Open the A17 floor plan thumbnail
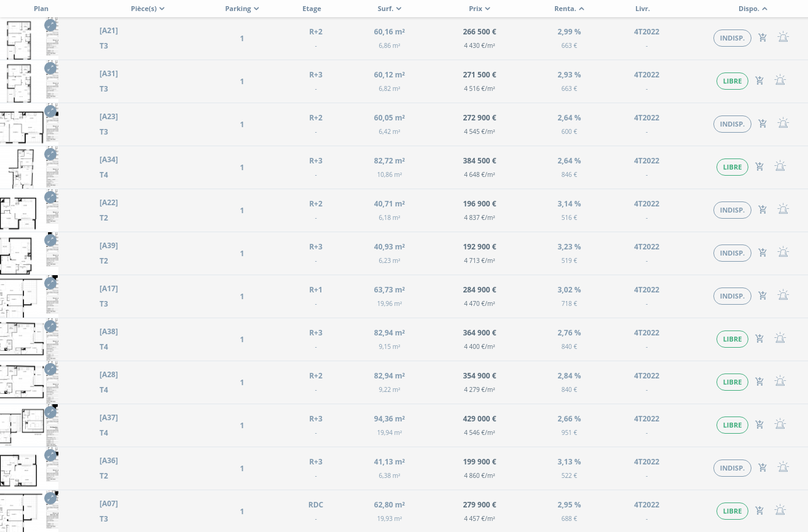Image resolution: width=808 pixels, height=532 pixels. click(x=29, y=297)
